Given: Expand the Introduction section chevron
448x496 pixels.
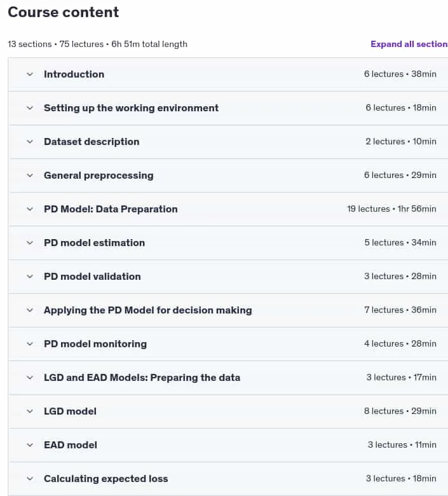Looking at the screenshot, I should pos(30,74).
